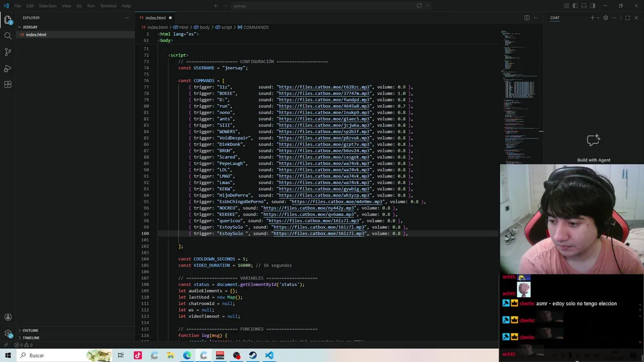644x362 pixels.
Task: Open the Source Control view
Action: point(8,52)
